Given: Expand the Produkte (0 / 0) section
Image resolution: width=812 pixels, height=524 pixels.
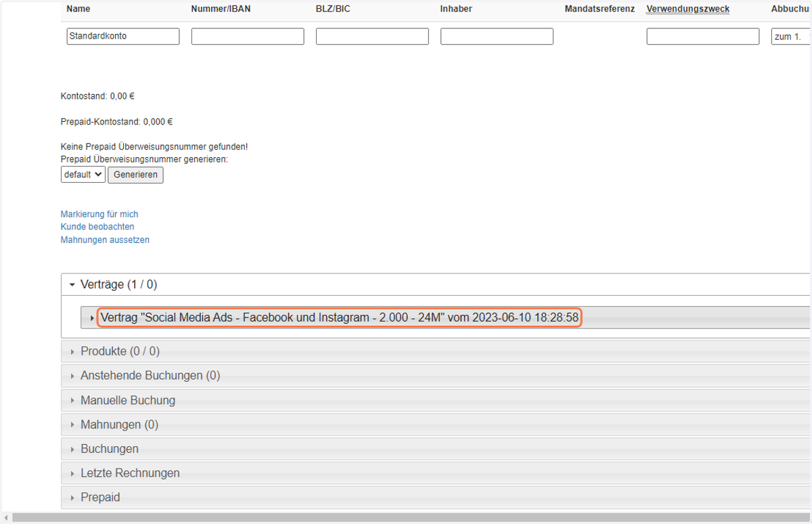Looking at the screenshot, I should [x=436, y=351].
